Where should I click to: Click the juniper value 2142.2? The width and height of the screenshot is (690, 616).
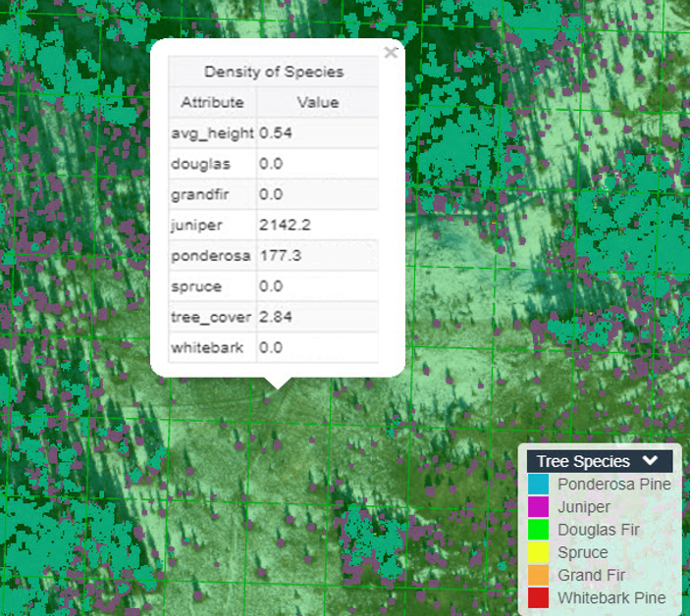[x=285, y=226]
